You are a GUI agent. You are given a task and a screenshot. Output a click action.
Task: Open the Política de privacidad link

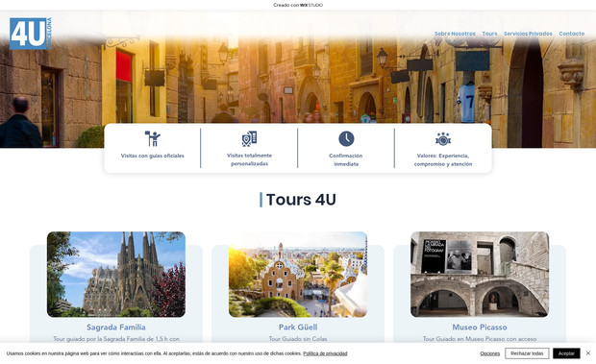pyautogui.click(x=325, y=353)
